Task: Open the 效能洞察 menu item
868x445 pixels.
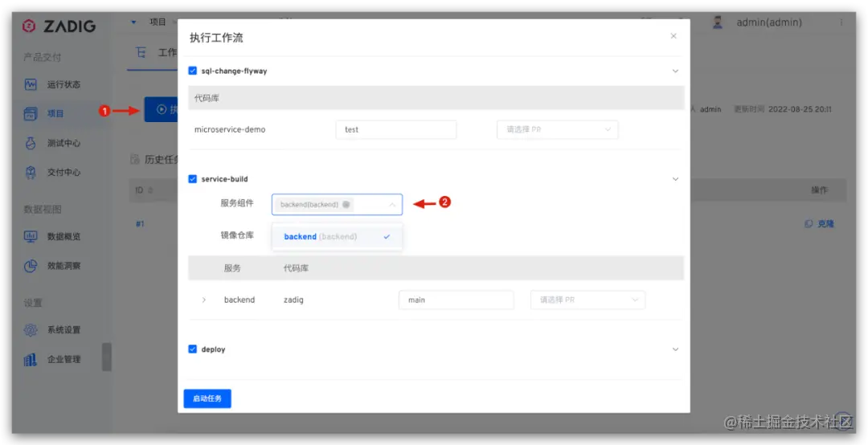Action: 63,266
